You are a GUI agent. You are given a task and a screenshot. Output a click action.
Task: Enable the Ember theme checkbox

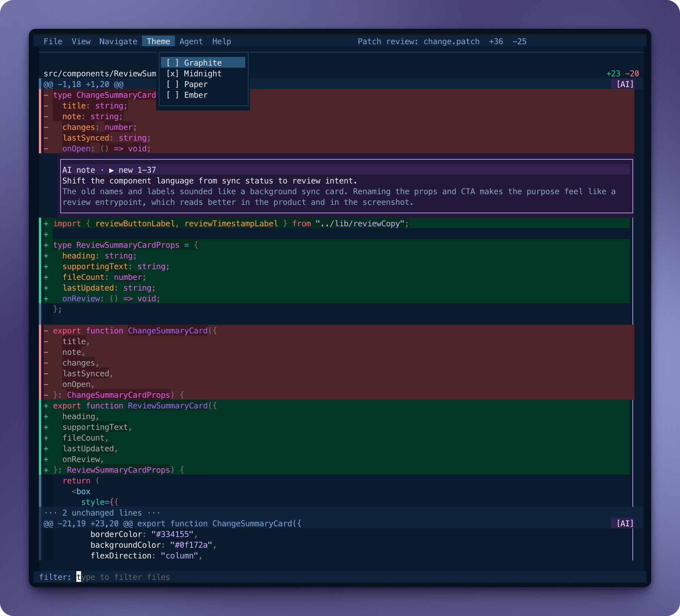(x=173, y=95)
